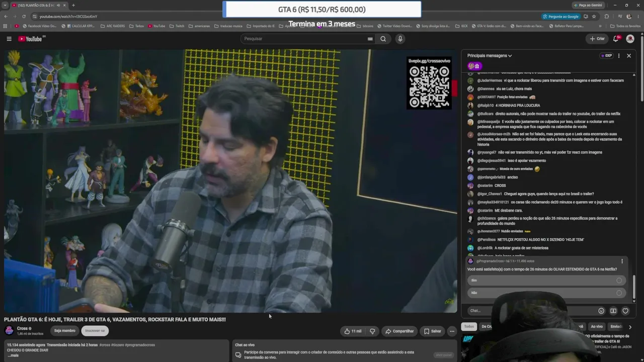Like the video with thumbs up
The height and width of the screenshot is (362, 644).
click(x=353, y=331)
